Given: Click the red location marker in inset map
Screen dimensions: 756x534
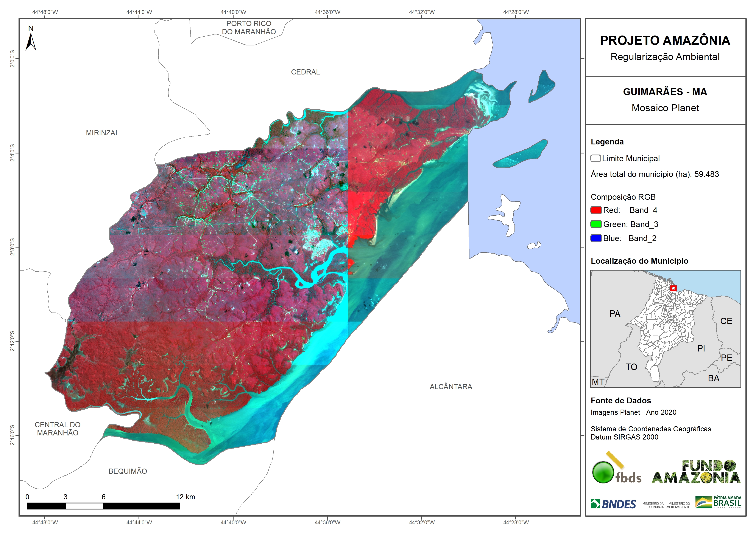Looking at the screenshot, I should pos(673,289).
